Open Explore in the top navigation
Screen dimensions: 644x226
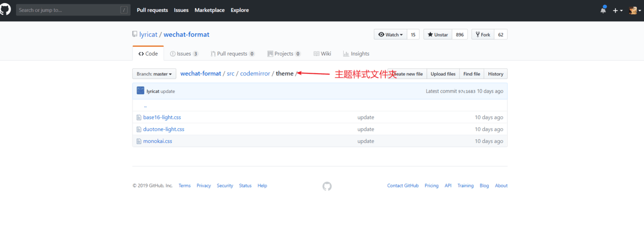pyautogui.click(x=240, y=10)
